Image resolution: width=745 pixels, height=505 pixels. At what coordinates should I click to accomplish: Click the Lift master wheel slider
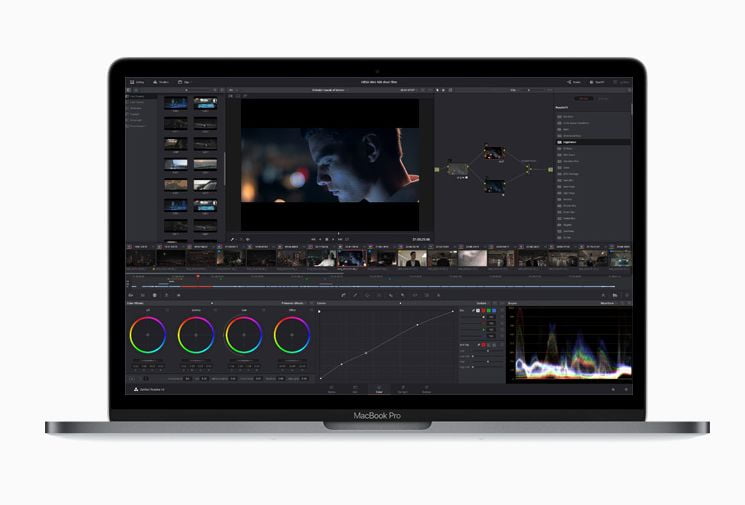(148, 361)
